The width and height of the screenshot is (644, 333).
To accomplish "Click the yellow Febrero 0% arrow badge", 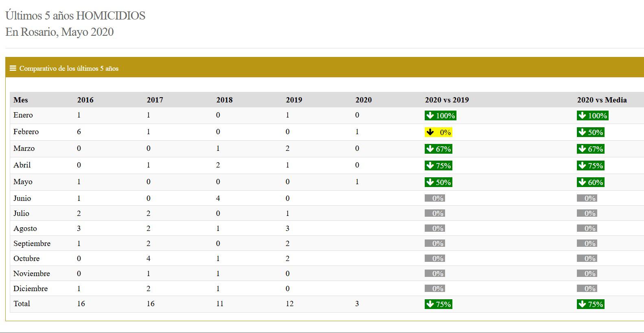I will 438,132.
